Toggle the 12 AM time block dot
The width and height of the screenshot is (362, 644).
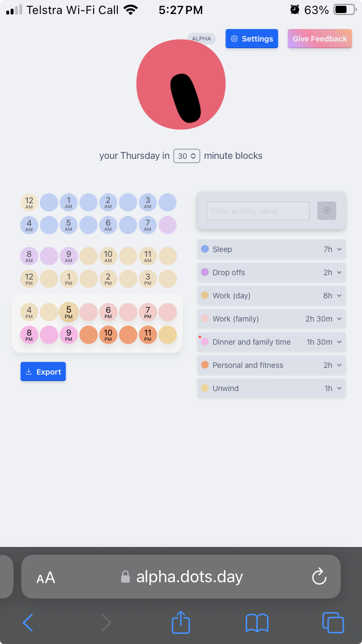click(29, 202)
